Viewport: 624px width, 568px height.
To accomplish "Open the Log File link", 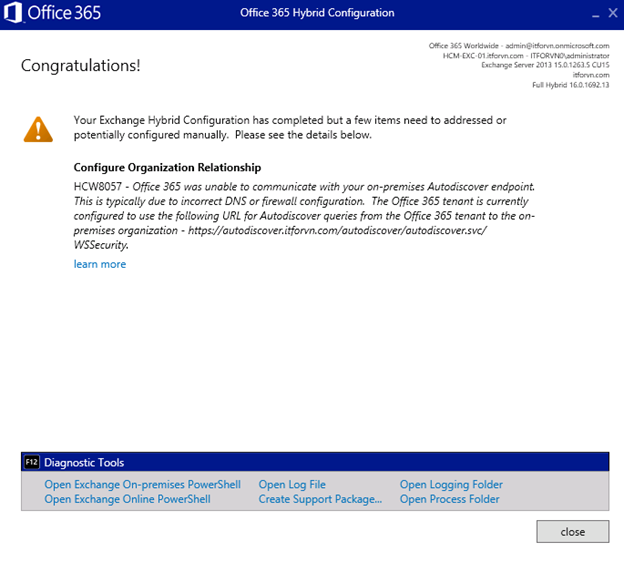I will [x=292, y=485].
